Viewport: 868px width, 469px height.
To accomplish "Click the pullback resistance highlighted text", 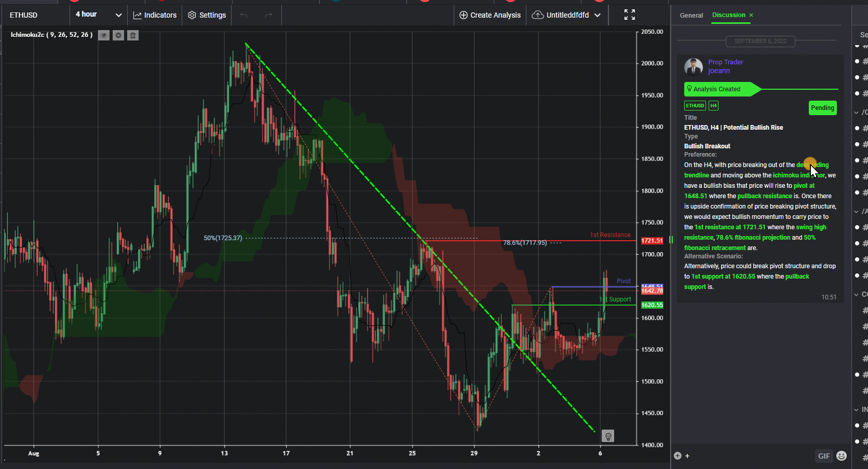I will point(765,196).
